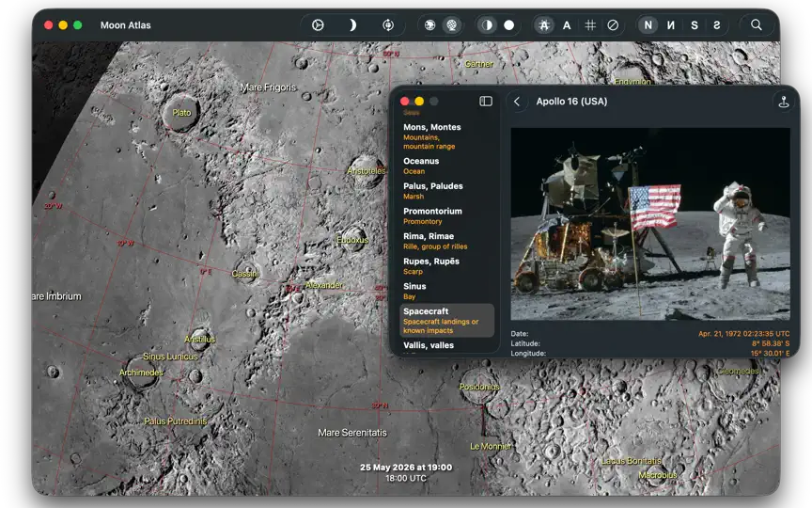
Task: Go back with the chevron beside Apollo 16
Action: pyautogui.click(x=516, y=101)
